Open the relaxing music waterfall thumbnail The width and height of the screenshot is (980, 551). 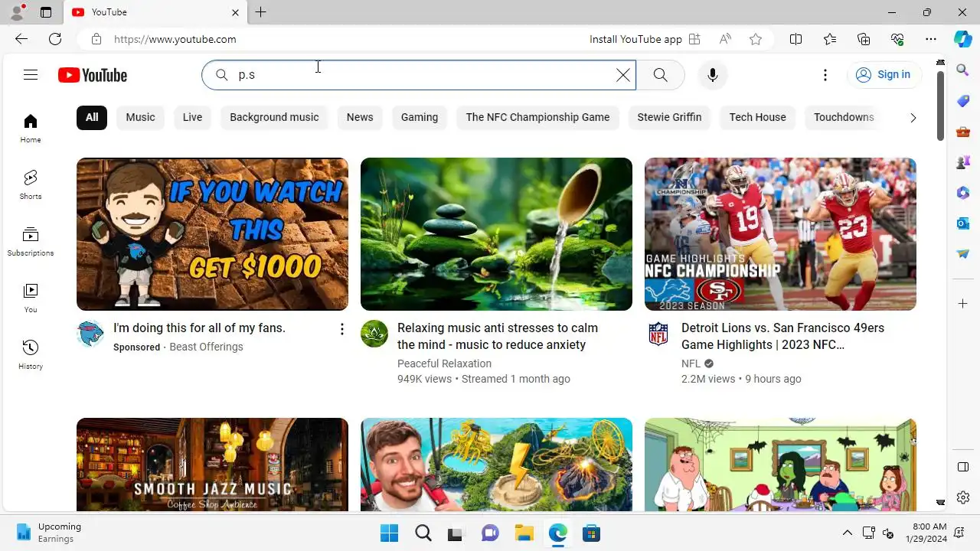pos(496,234)
